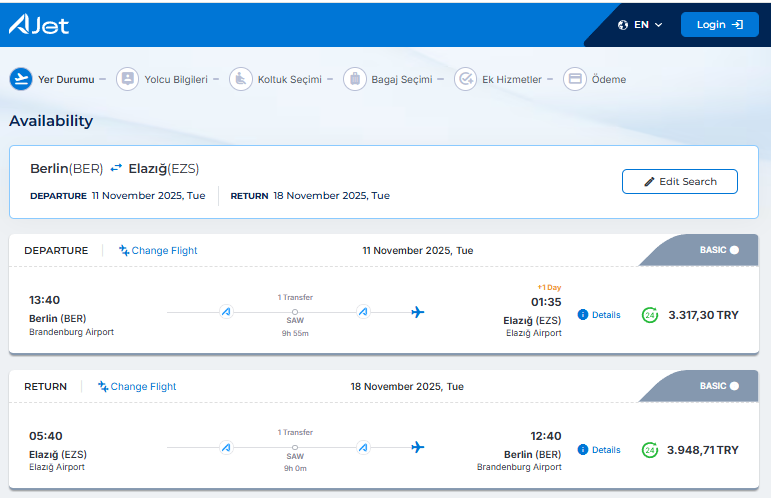This screenshot has height=498, width=771.
Task: Click Elazığ(EZS) in the search summary
Action: pos(164,169)
